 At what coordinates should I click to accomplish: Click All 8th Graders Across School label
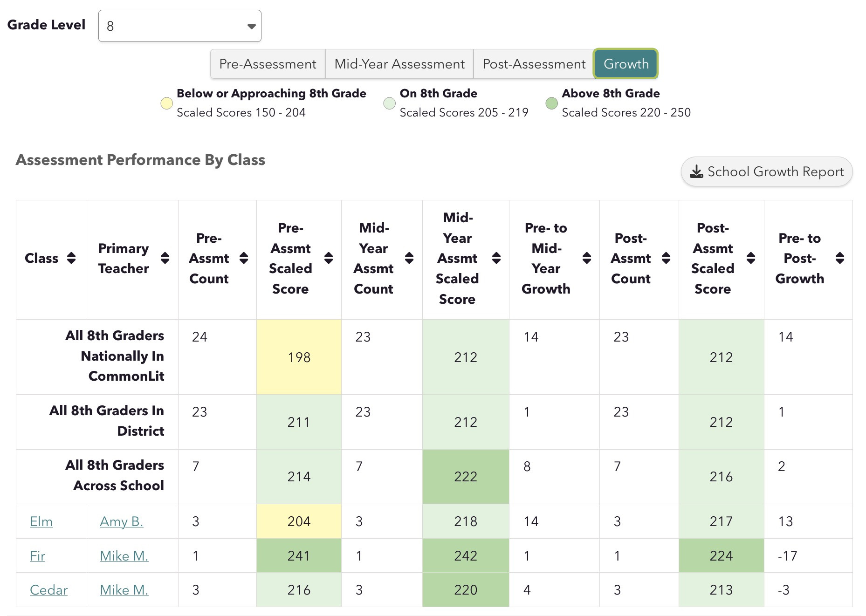point(115,475)
